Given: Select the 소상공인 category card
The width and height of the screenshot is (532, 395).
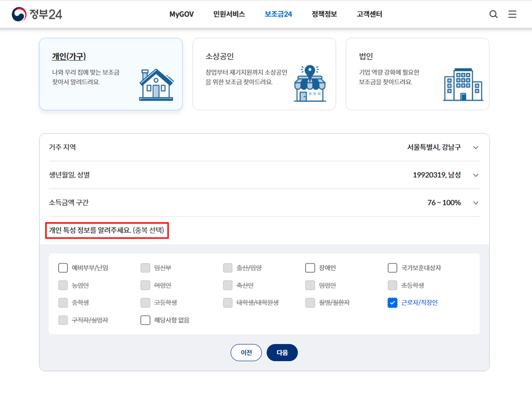Looking at the screenshot, I should 264,74.
